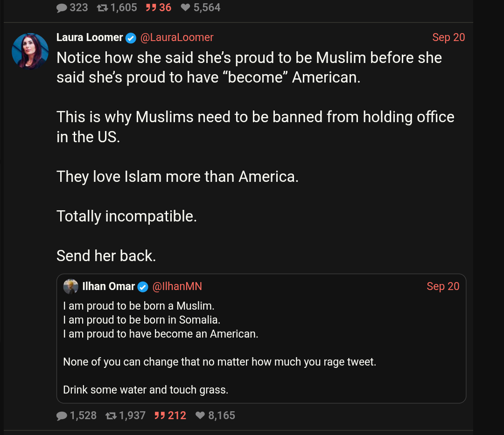Viewport: 504px width, 435px height.
Task: Open quoted tweet text "Drink some water and touch grass"
Action: point(146,389)
